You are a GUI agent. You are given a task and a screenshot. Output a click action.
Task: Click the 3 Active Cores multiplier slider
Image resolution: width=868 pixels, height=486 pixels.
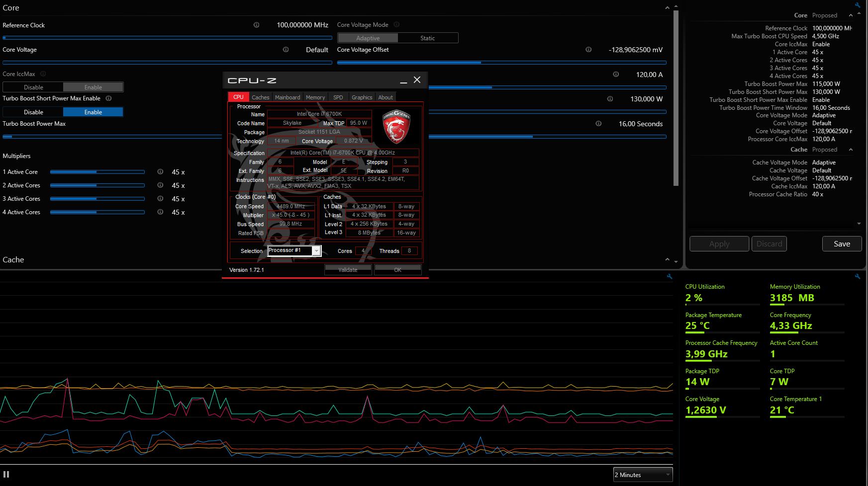tap(97, 199)
